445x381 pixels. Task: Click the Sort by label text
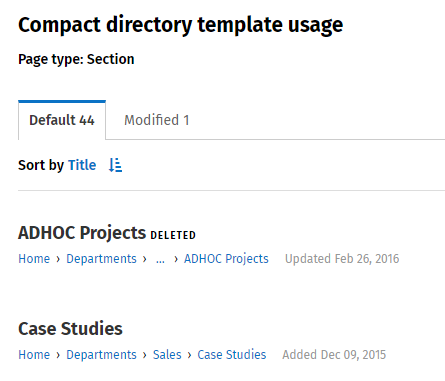pos(41,165)
